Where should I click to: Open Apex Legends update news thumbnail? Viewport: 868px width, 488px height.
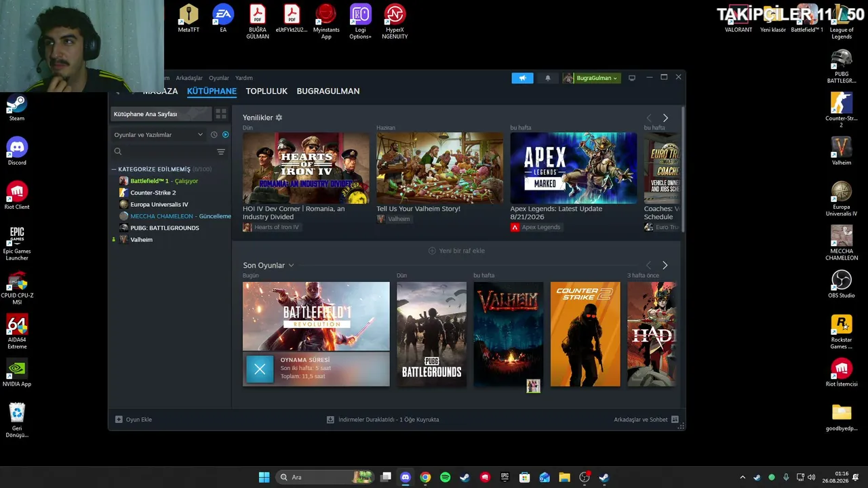coord(574,168)
